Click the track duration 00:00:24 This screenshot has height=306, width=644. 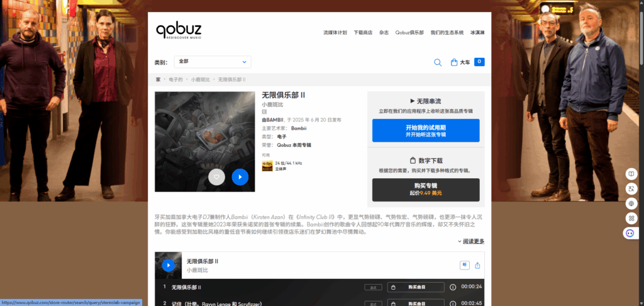(x=472, y=286)
